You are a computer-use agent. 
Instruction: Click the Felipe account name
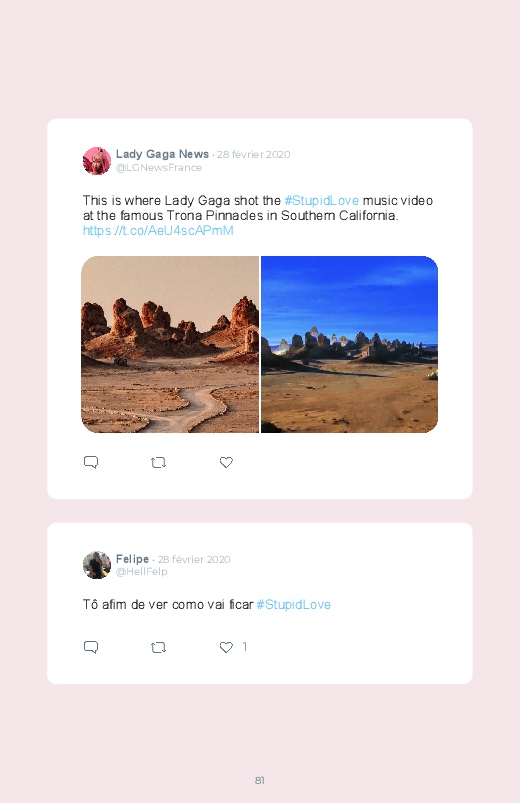(132, 559)
